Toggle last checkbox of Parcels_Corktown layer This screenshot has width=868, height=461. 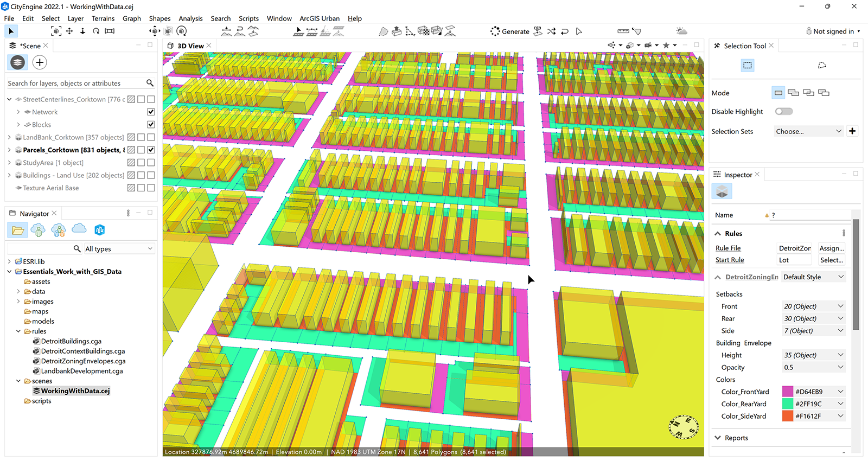tap(151, 150)
